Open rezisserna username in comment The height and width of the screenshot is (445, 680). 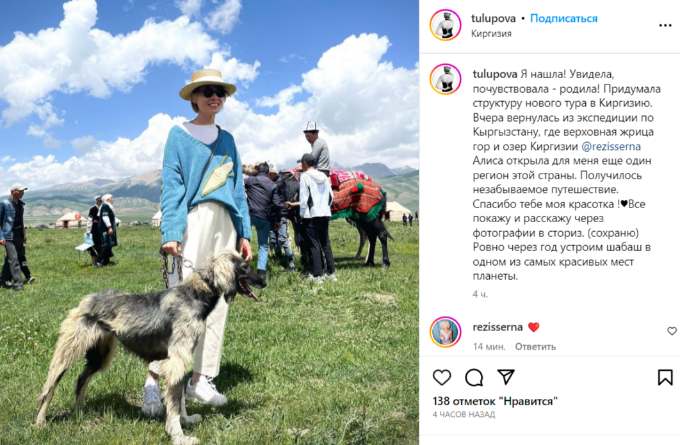pos(497,327)
